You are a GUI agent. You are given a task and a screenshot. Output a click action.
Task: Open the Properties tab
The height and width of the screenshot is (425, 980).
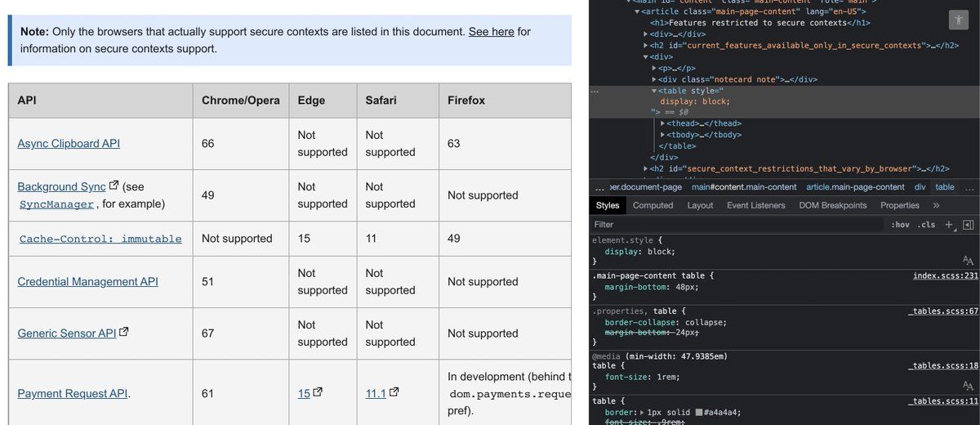point(900,205)
